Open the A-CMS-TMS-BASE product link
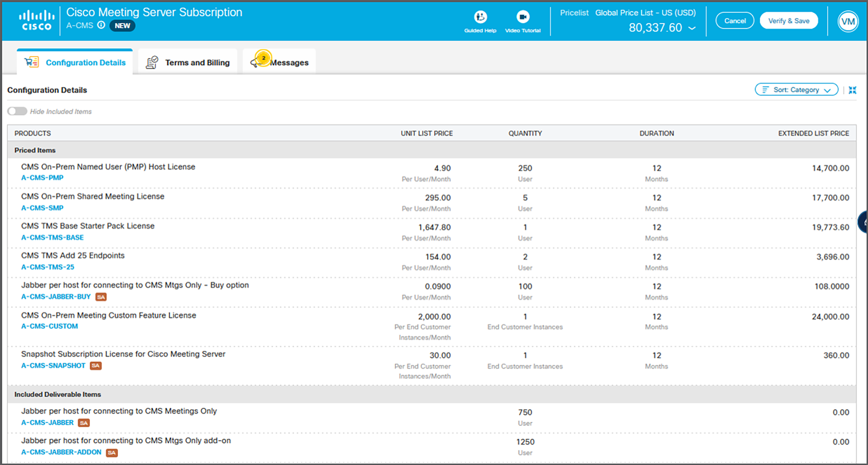 tap(52, 237)
